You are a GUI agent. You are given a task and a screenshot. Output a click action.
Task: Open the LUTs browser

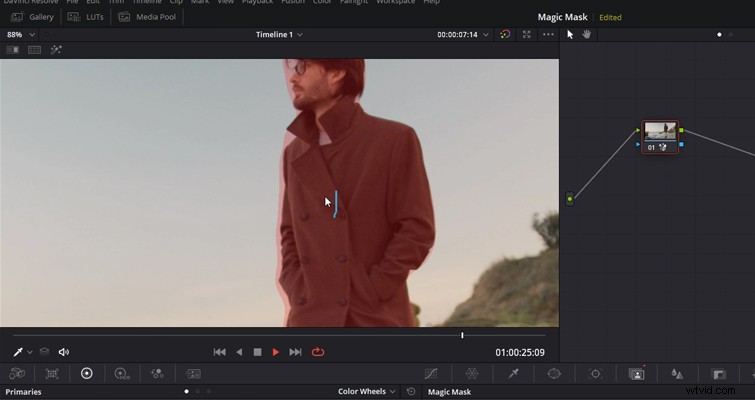(x=86, y=17)
